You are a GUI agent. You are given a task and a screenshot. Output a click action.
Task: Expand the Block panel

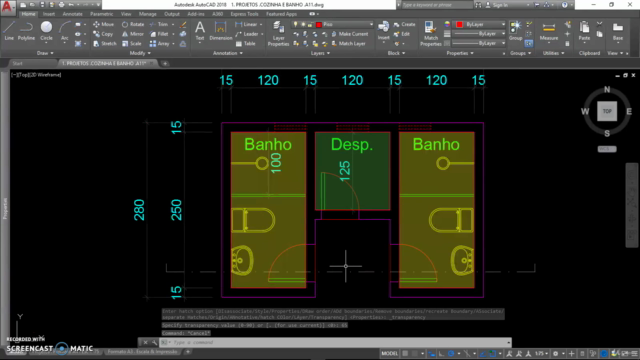(396, 53)
